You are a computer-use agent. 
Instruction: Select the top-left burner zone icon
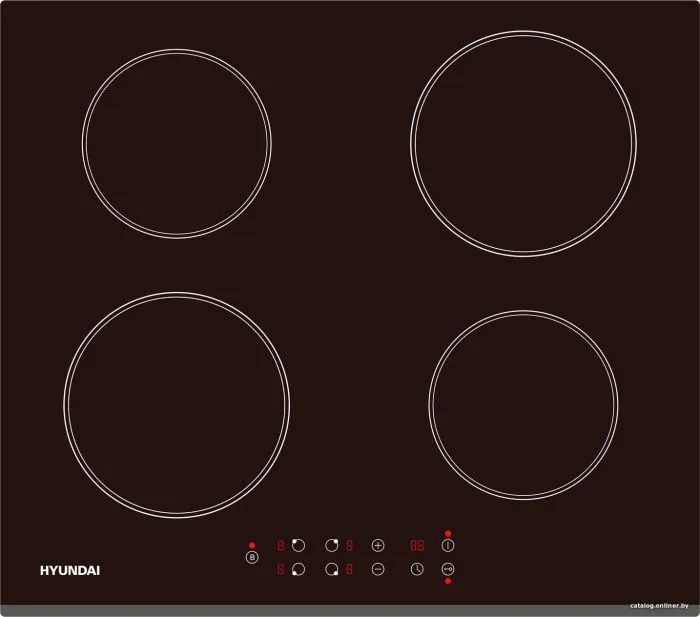(x=297, y=546)
